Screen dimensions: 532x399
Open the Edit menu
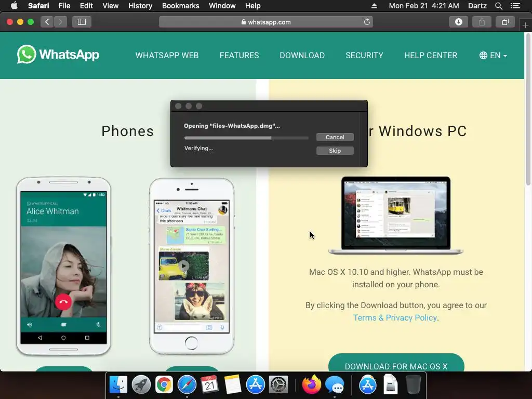click(86, 6)
